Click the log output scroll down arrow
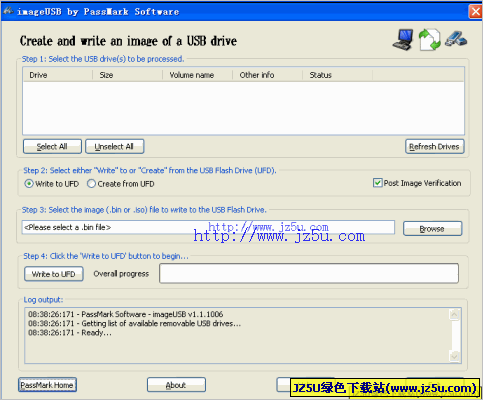This screenshot has width=483, height=400. click(455, 356)
